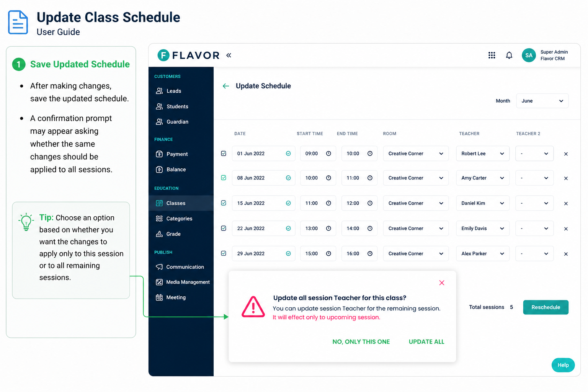Choose UPDATE ALL in the dialog

(x=426, y=342)
